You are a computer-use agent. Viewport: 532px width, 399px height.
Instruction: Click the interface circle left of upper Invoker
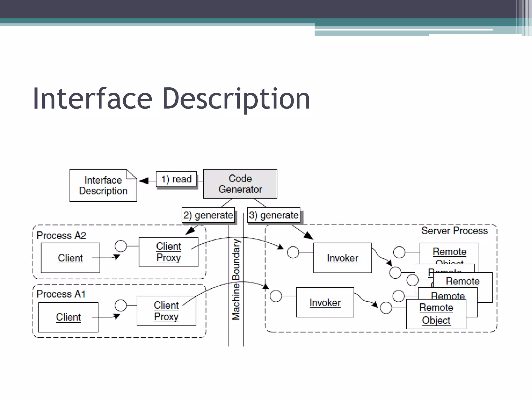tap(293, 252)
